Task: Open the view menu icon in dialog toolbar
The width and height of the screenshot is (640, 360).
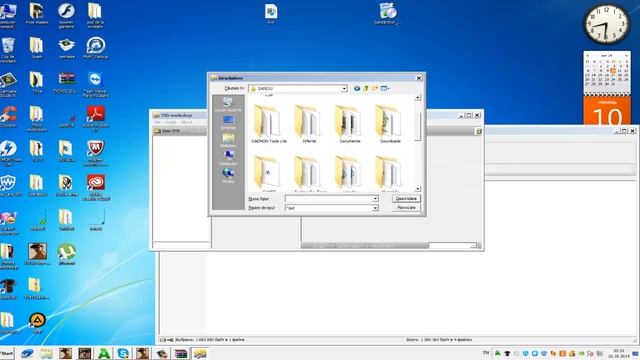Action: click(x=385, y=89)
